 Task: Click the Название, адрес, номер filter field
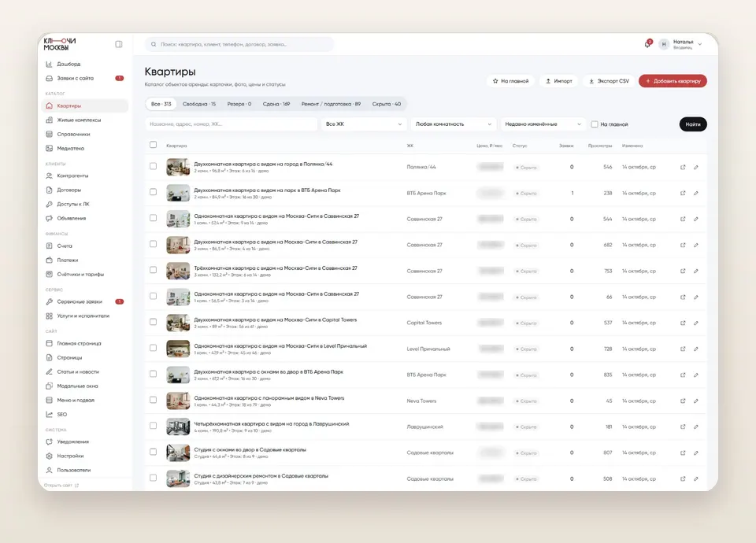[231, 124]
